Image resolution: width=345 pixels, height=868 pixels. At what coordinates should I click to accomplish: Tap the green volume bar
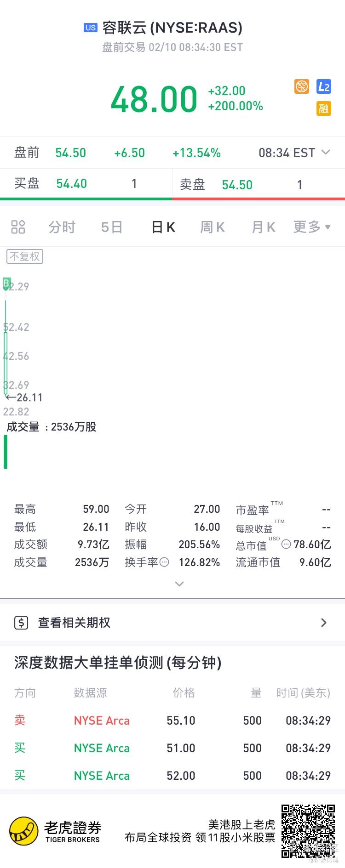click(x=6, y=452)
